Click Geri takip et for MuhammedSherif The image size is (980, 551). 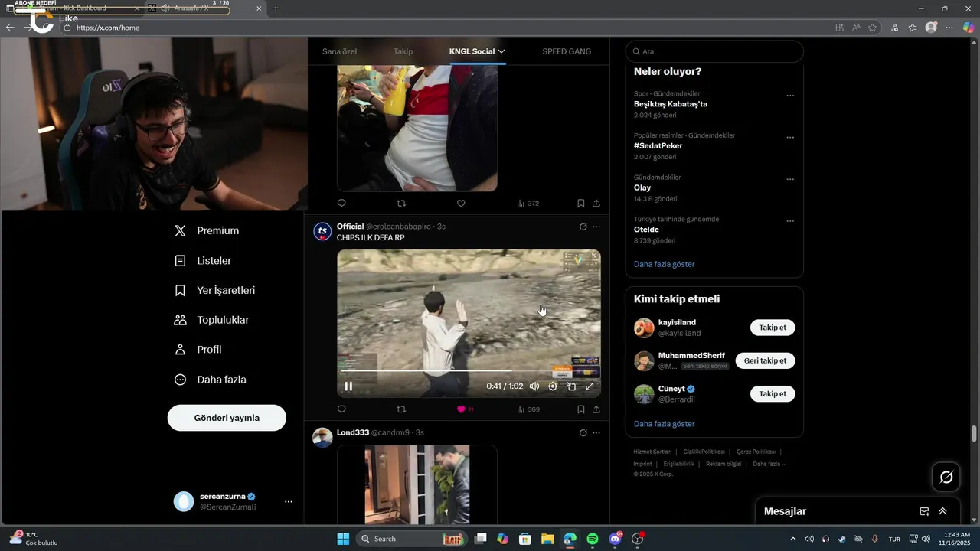(766, 360)
